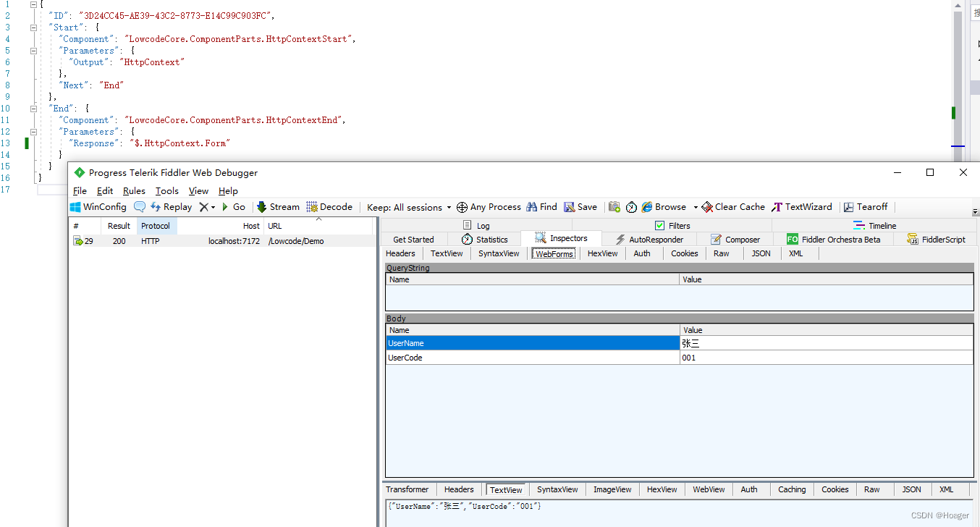This screenshot has width=980, height=527.
Task: Click the Browse IE button
Action: tap(664, 207)
